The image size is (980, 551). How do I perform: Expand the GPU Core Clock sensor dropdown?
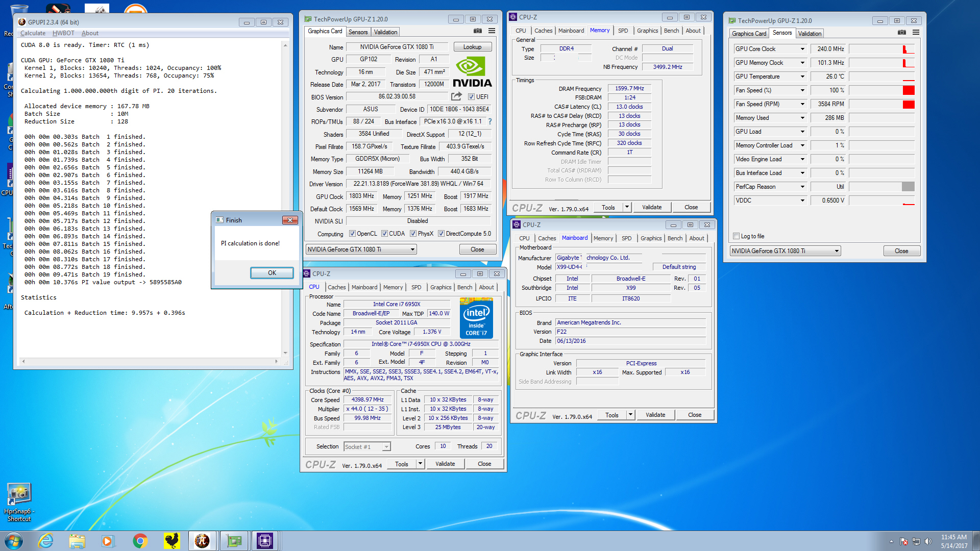(x=802, y=49)
